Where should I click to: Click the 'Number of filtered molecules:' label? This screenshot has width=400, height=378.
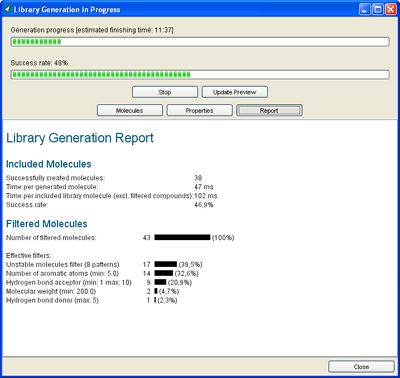tap(51, 238)
